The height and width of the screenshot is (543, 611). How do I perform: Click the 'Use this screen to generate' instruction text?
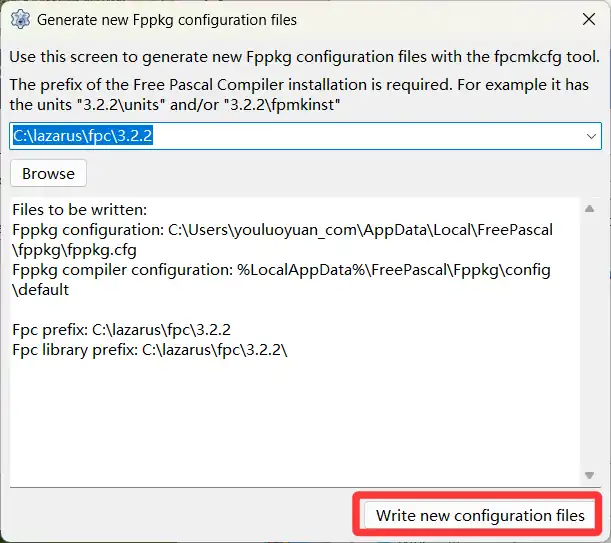pyautogui.click(x=304, y=57)
